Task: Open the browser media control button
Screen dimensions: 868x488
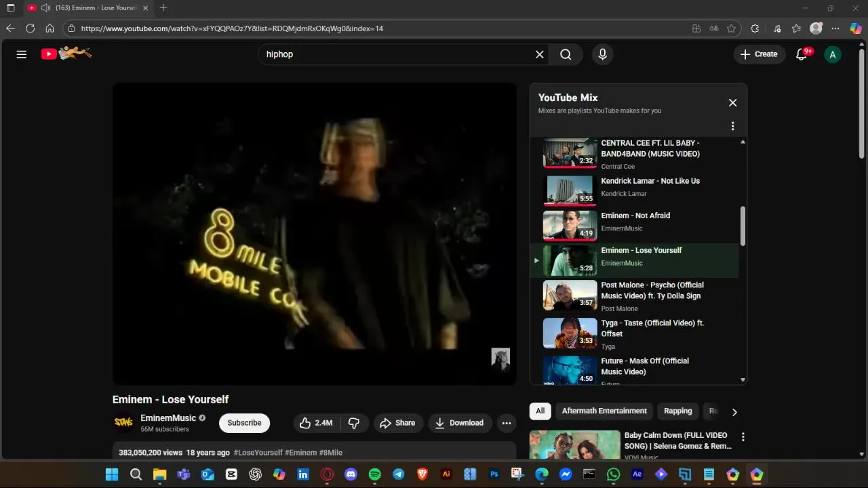Action: pos(777,28)
